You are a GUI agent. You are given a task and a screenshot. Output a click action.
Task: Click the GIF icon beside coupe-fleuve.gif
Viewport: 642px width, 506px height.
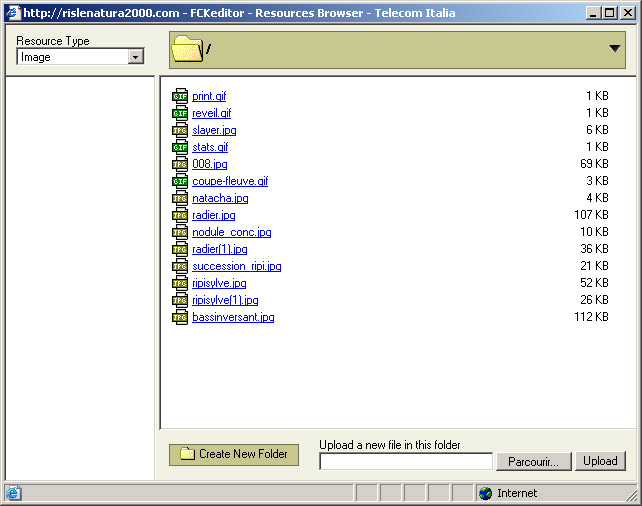click(x=180, y=181)
